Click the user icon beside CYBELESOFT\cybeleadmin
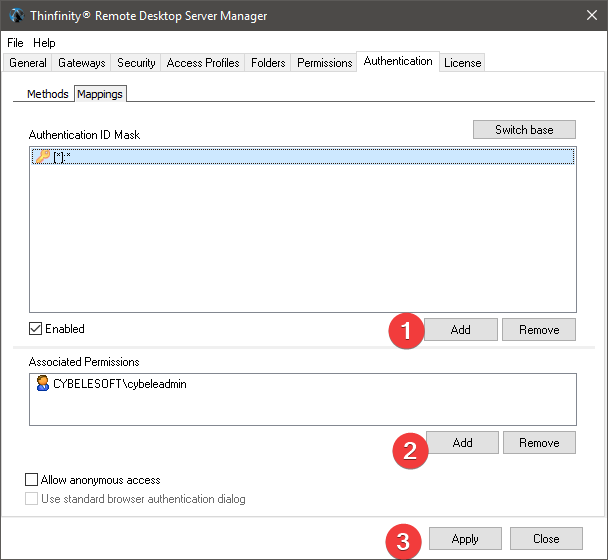The image size is (608, 560). coord(42,384)
